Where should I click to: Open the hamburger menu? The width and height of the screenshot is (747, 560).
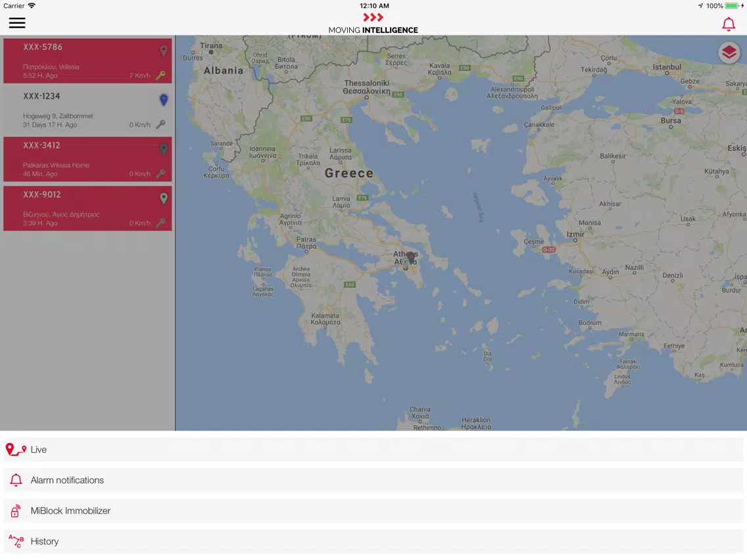coord(16,23)
